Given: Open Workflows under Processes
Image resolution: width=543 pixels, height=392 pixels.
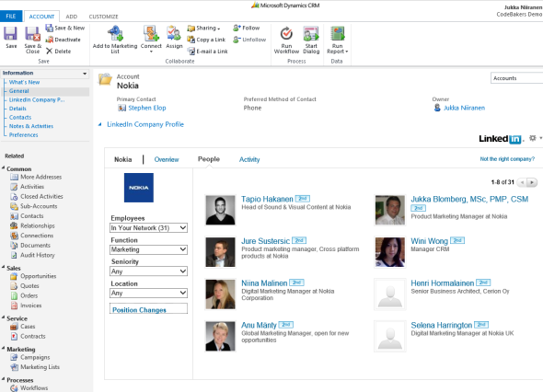Looking at the screenshot, I should coord(29,387).
